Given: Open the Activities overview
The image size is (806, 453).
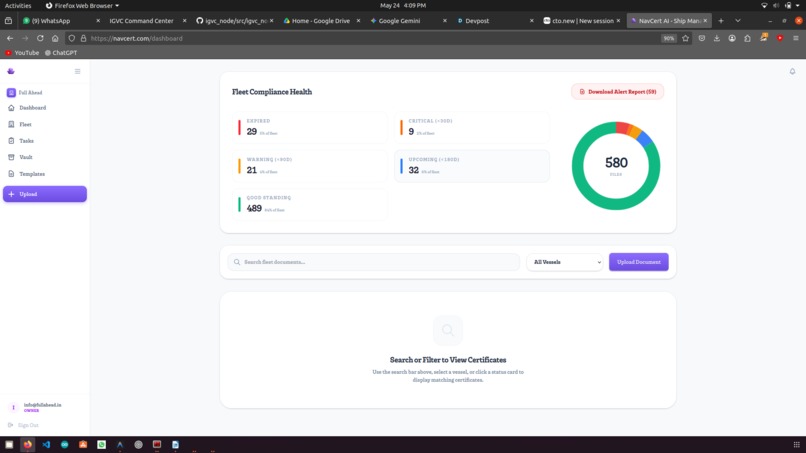Looking at the screenshot, I should 18,5.
